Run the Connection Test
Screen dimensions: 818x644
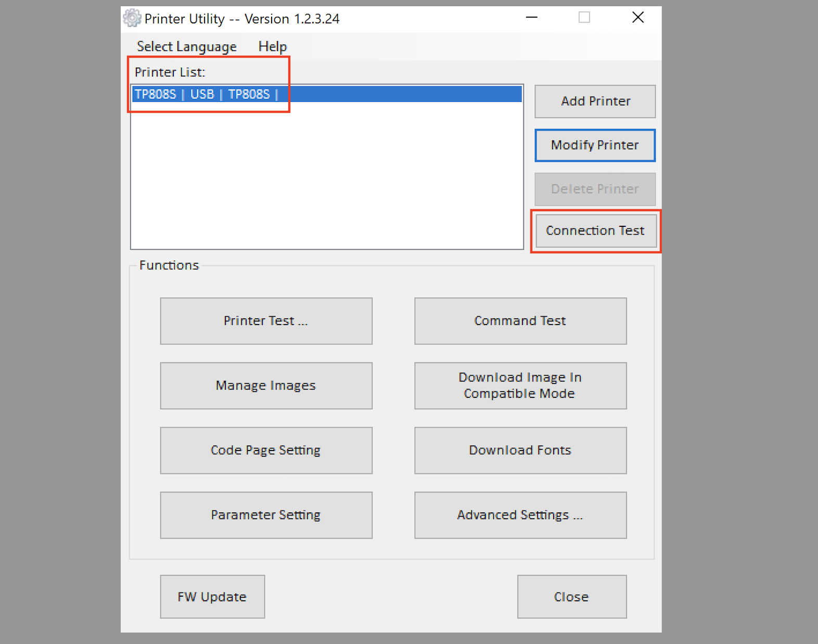coord(595,231)
